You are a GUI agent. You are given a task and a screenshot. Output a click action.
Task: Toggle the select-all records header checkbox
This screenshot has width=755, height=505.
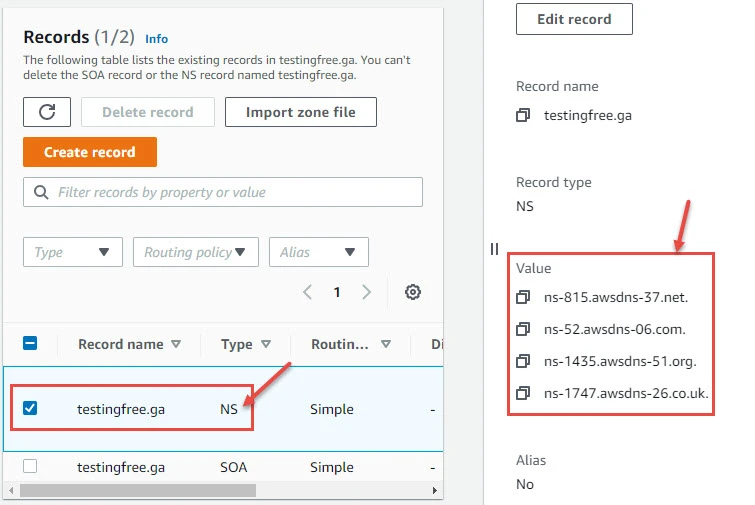pos(30,343)
